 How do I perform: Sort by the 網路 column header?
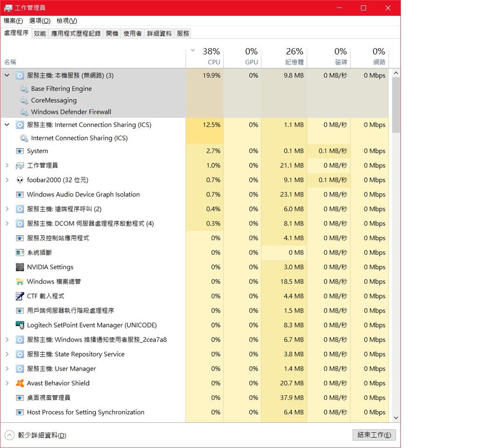370,57
